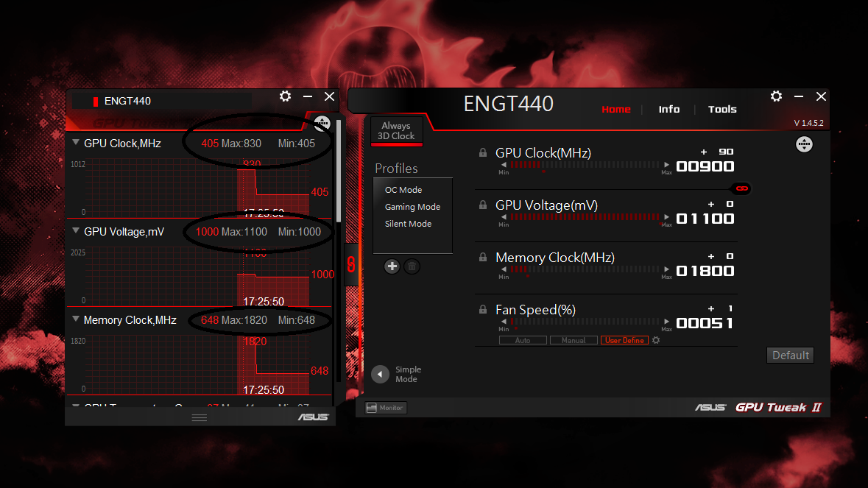Collapse the GPU Voltage,mV graph

coord(76,230)
